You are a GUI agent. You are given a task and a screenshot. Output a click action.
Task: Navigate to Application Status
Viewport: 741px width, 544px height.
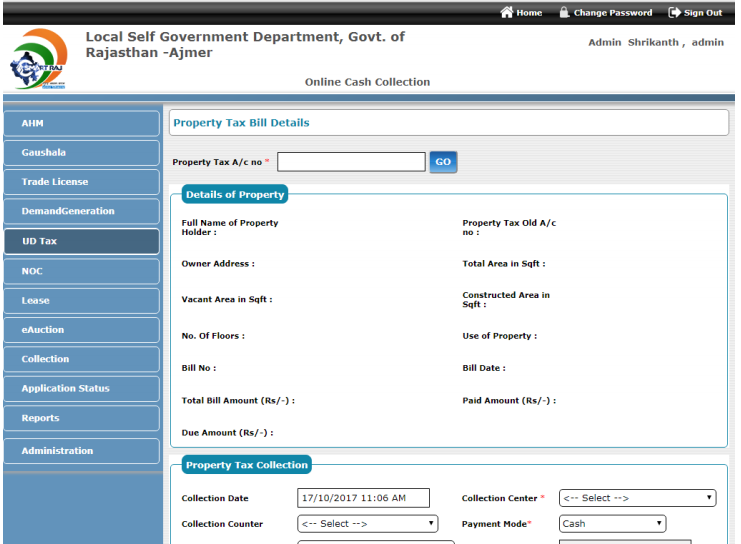[81, 388]
